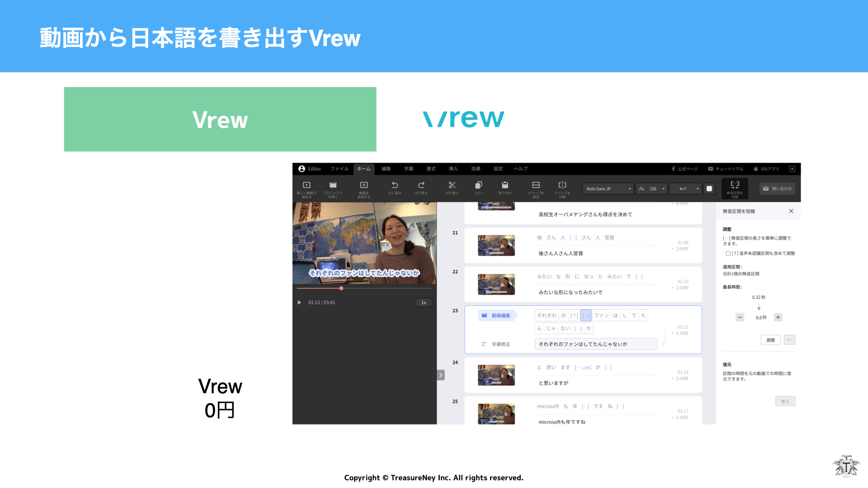Image resolution: width=868 pixels, height=488 pixels.
Task: Open the 効果 menu
Action: click(476, 169)
